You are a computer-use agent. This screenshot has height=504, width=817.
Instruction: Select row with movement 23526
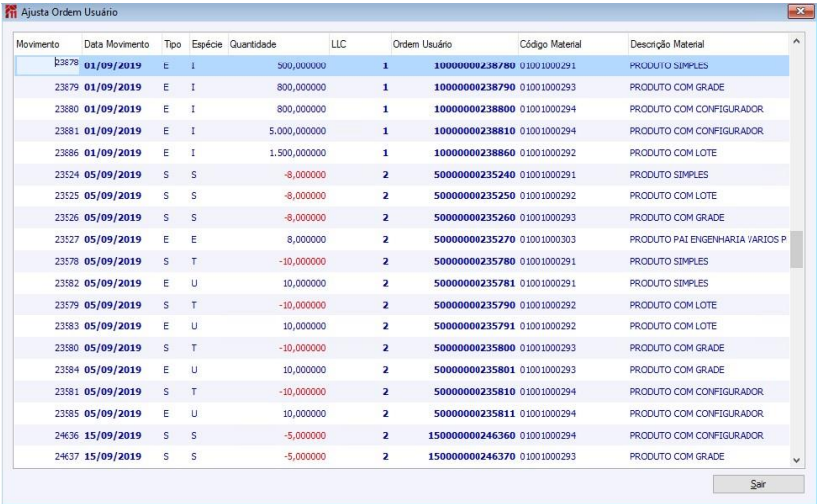click(401, 217)
